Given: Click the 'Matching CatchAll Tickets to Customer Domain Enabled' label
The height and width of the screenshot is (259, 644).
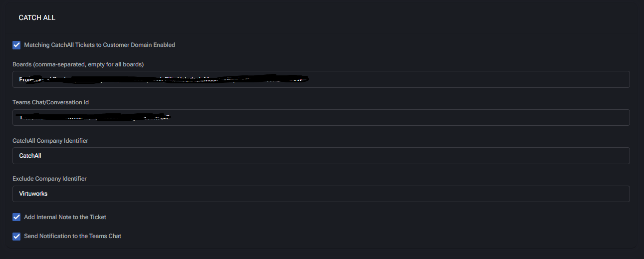Looking at the screenshot, I should point(99,45).
